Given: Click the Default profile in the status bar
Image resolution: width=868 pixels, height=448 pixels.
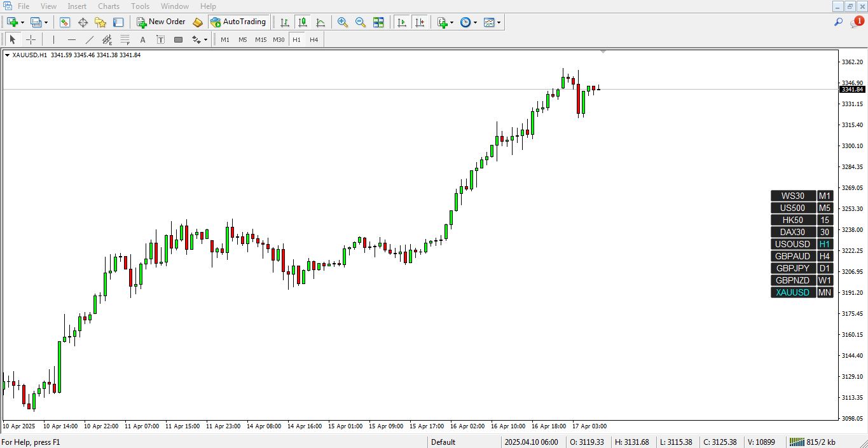Looking at the screenshot, I should click(x=443, y=442).
